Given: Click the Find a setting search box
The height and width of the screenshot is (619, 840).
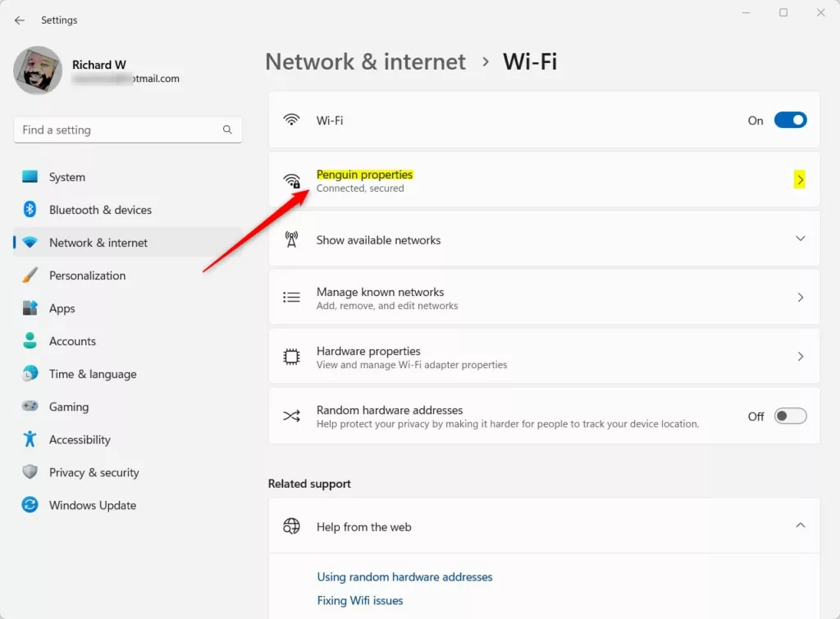Looking at the screenshot, I should 119,130.
